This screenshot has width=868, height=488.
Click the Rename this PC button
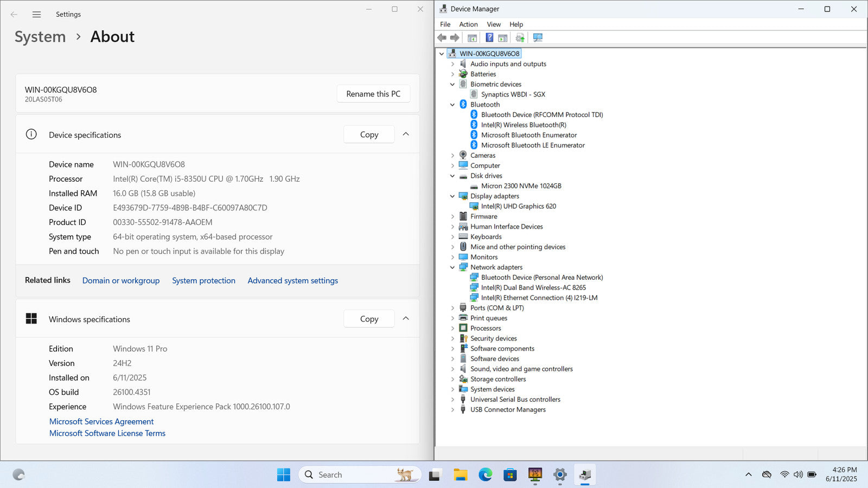tap(373, 94)
